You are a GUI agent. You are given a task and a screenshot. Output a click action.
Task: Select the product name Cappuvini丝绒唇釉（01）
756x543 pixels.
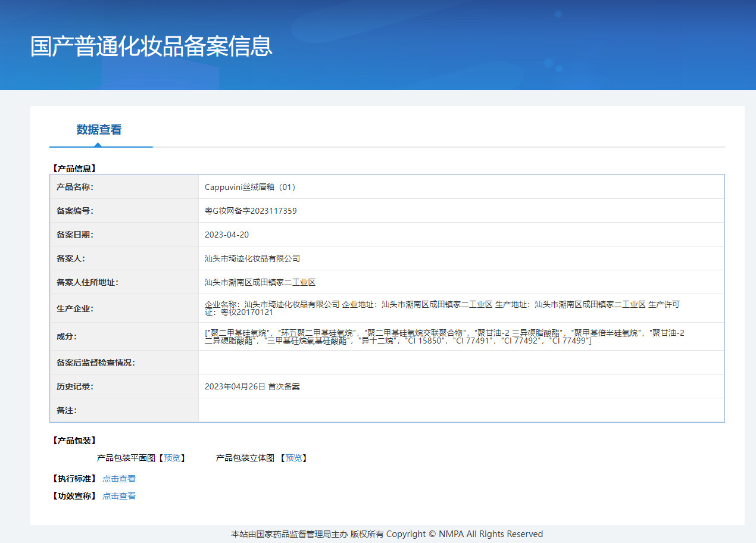250,187
